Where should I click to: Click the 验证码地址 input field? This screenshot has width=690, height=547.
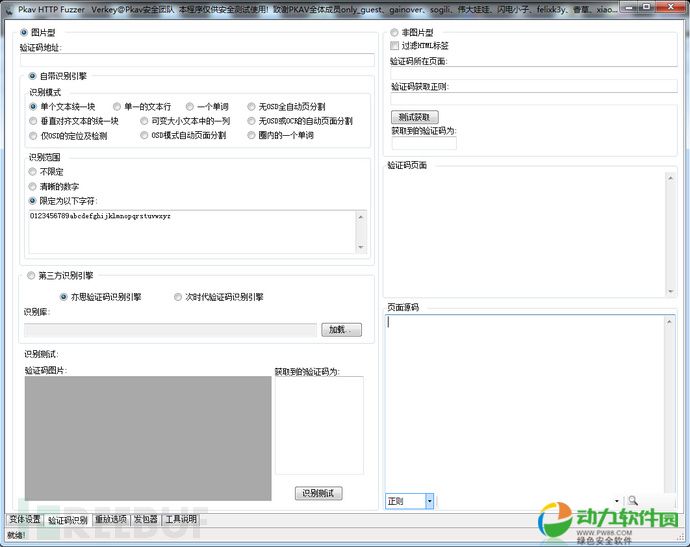(x=196, y=60)
